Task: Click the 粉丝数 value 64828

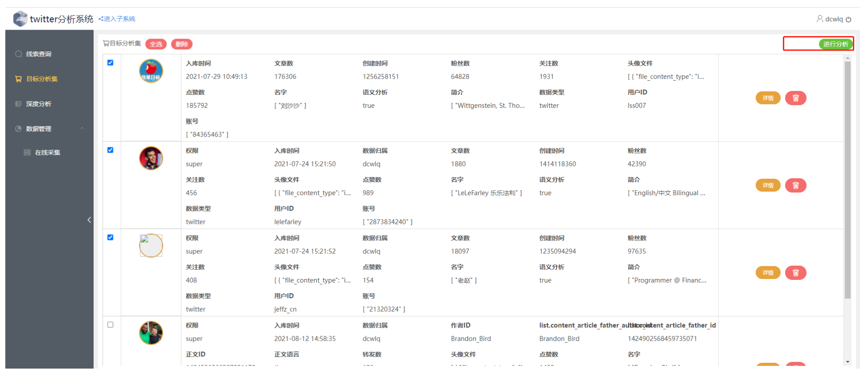Action: point(460,77)
